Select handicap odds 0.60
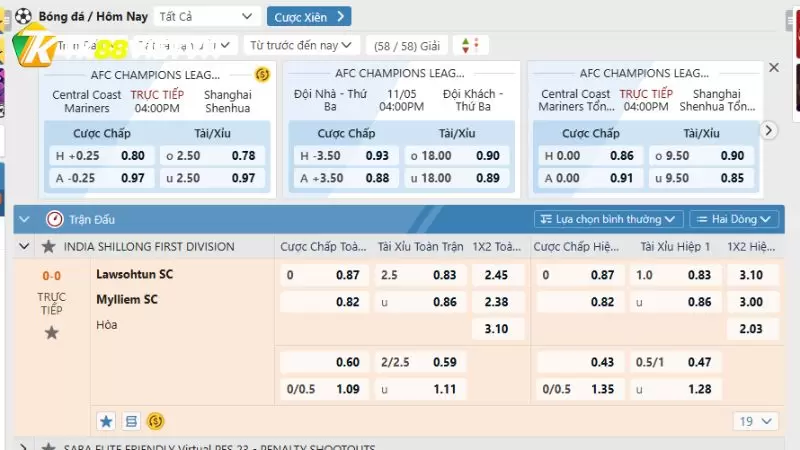Viewport: 800px width, 450px height. pos(324,362)
